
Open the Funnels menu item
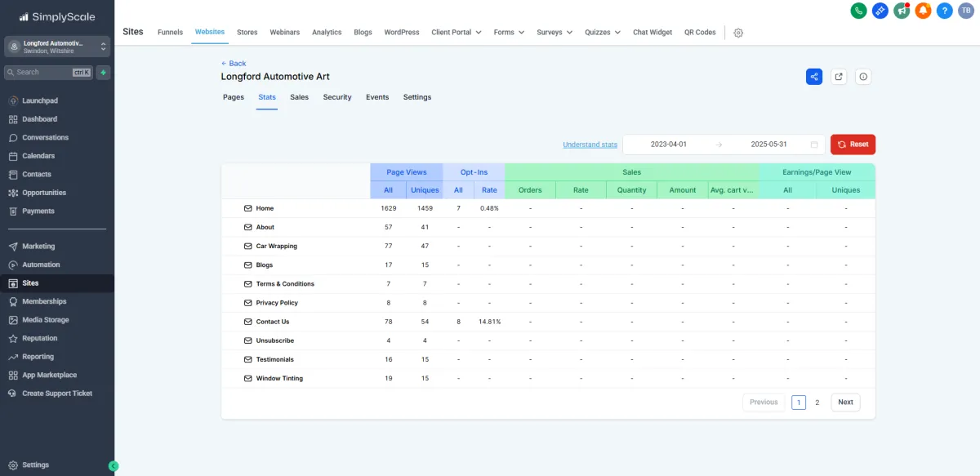[170, 33]
